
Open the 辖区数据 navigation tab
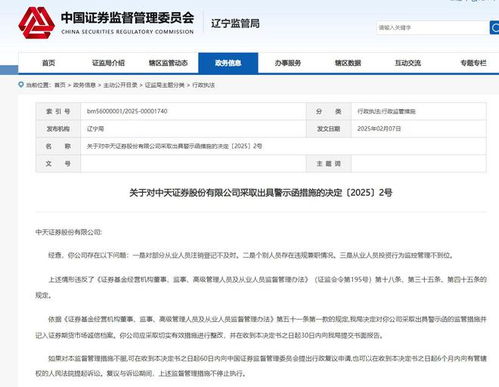click(x=348, y=63)
